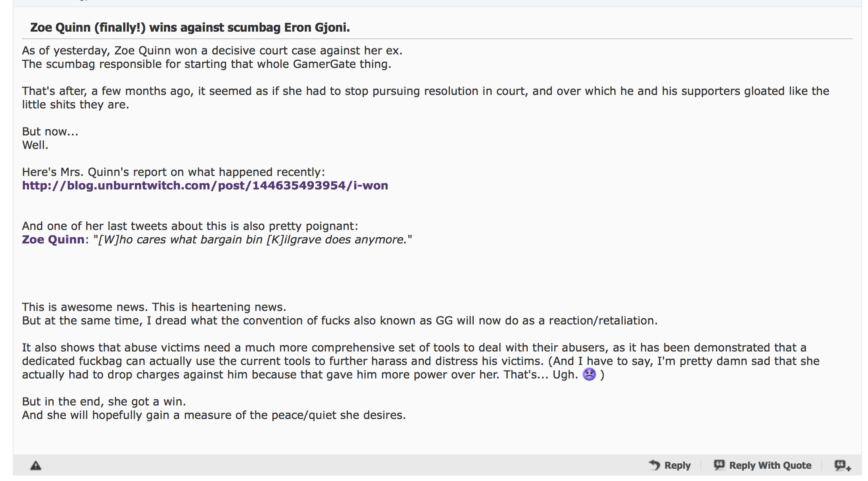Click the "But now..." line
Screen dimensions: 868x481
tap(50, 132)
